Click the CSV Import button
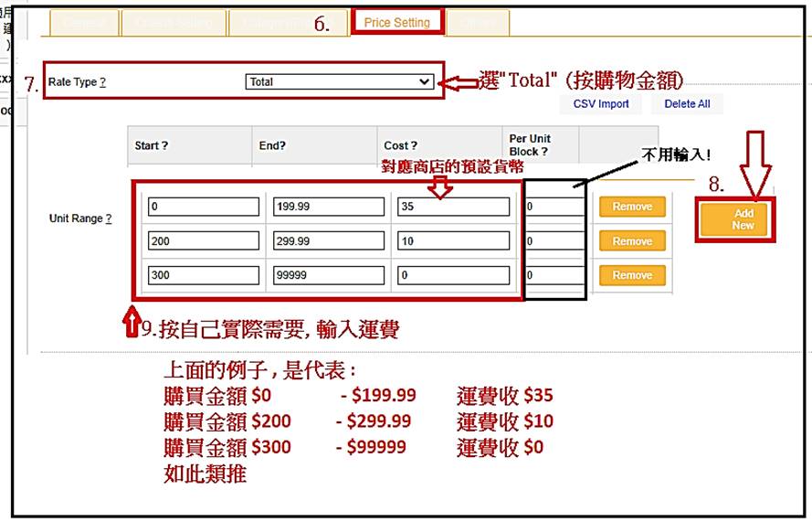This screenshot has width=812, height=522. point(600,104)
